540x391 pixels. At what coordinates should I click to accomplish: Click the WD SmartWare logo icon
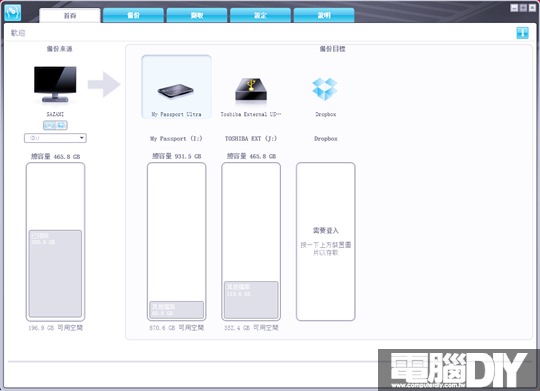coord(13,13)
